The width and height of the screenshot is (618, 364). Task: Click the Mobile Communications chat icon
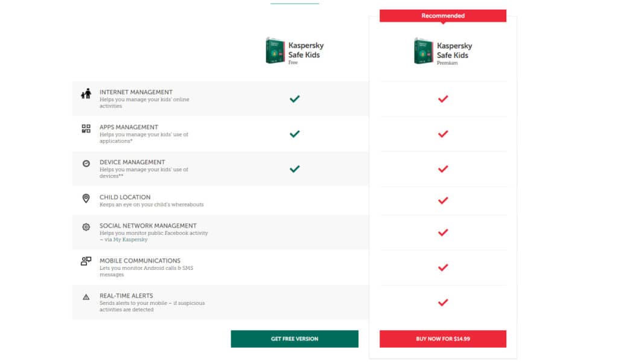tap(86, 261)
